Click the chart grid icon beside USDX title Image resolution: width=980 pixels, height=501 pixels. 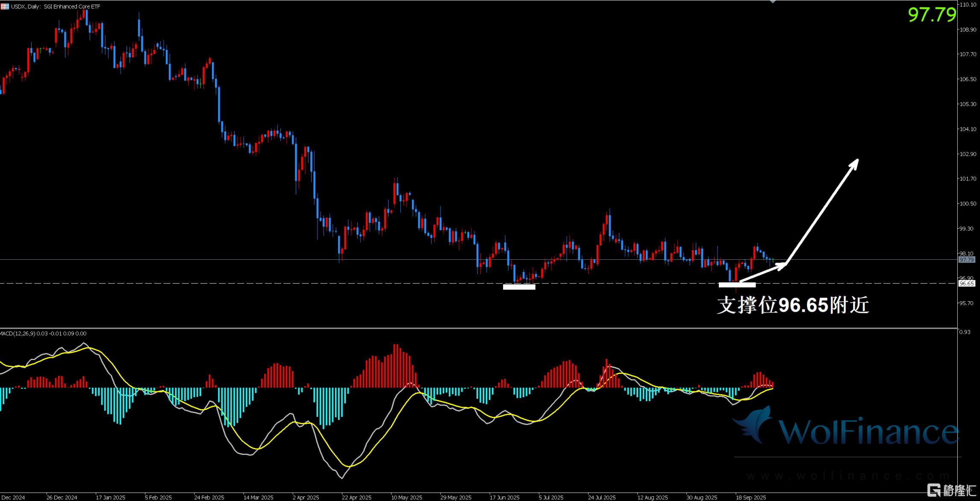pos(5,6)
